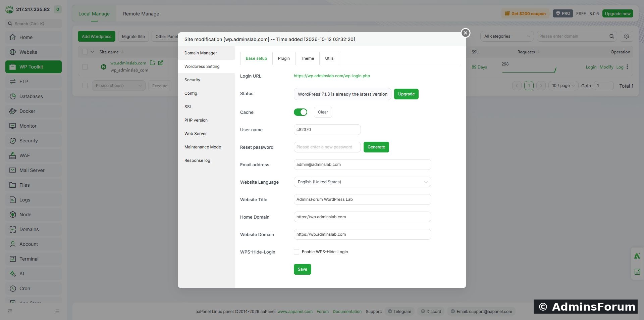The image size is (644, 320).
Task: Open the Cron section
Action: [x=34, y=288]
